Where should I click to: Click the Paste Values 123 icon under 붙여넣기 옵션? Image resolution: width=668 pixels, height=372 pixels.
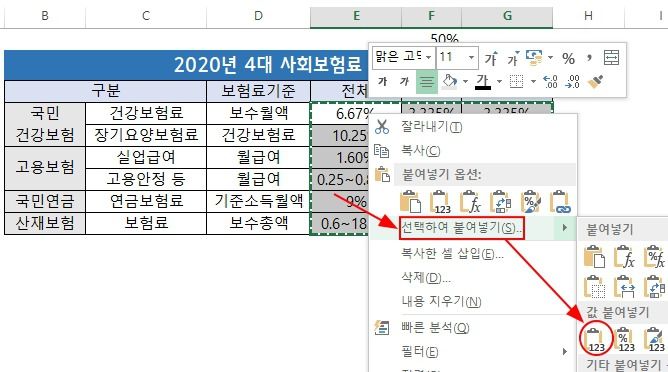click(x=441, y=202)
